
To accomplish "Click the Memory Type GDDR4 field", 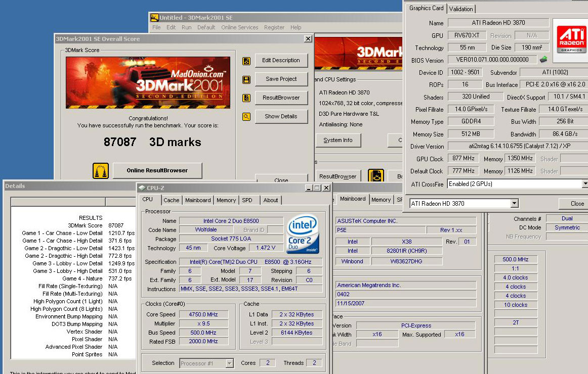I will click(x=471, y=121).
